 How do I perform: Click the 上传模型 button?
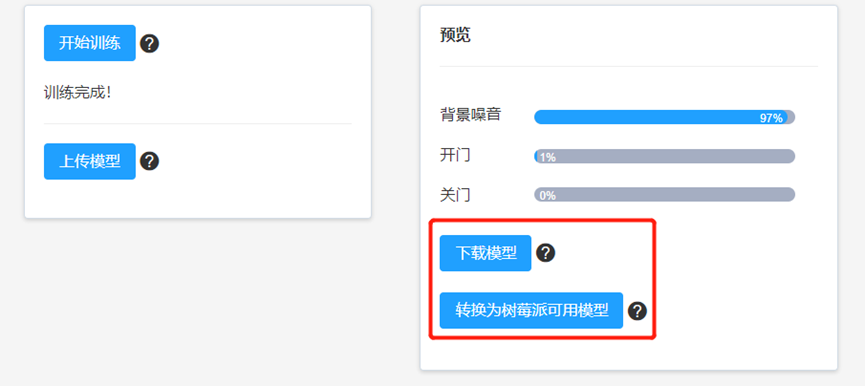pyautogui.click(x=90, y=162)
